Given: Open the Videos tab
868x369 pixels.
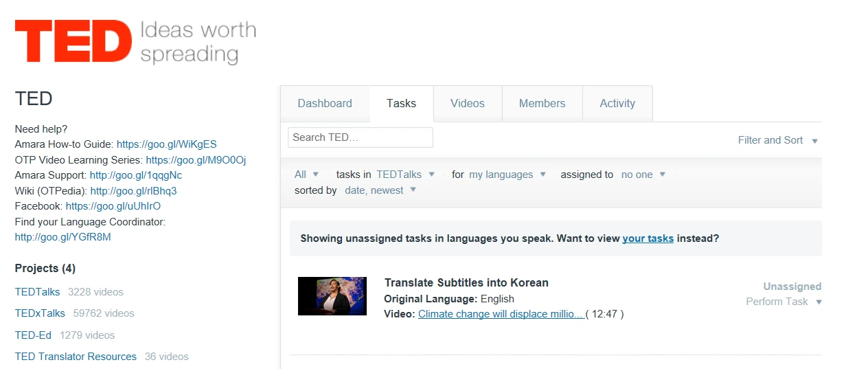Looking at the screenshot, I should 468,103.
